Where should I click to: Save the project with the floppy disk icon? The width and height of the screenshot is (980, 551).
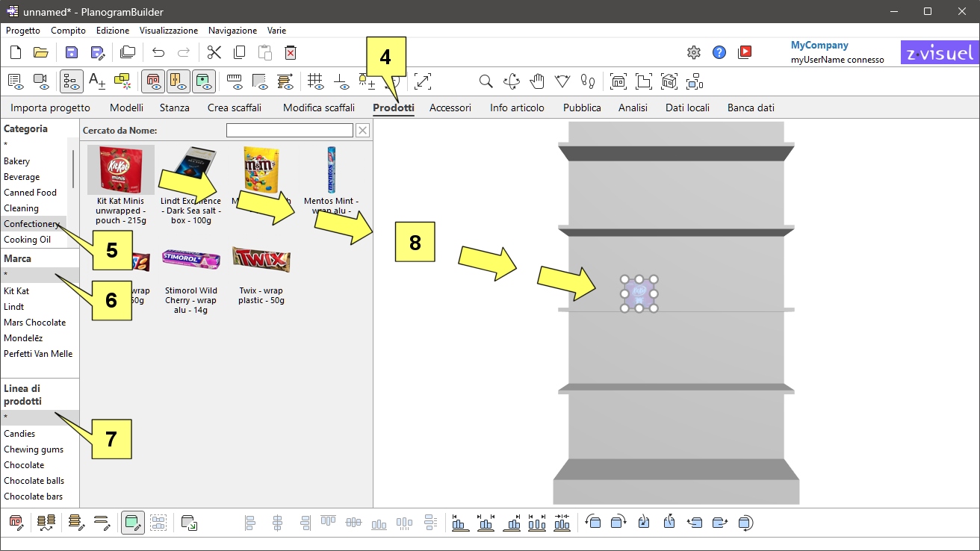pos(72,52)
